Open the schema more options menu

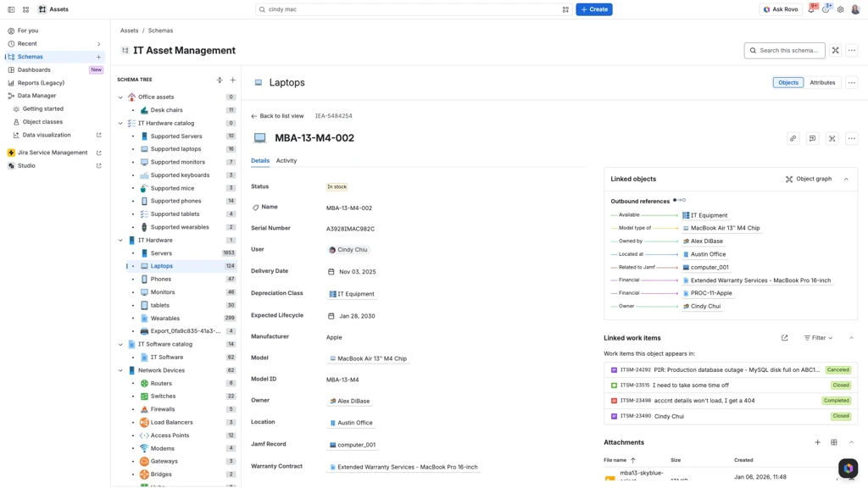coord(852,50)
